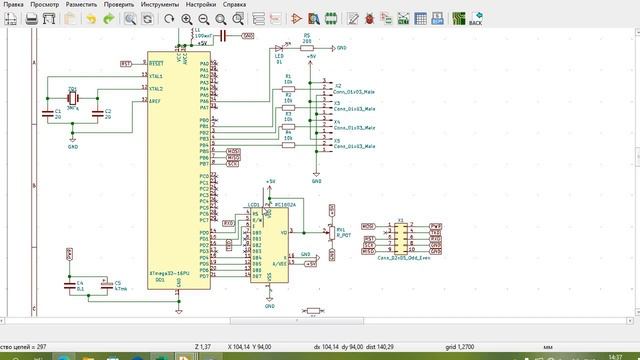Generate the netlist
The image size is (640, 360).
coord(403,19)
